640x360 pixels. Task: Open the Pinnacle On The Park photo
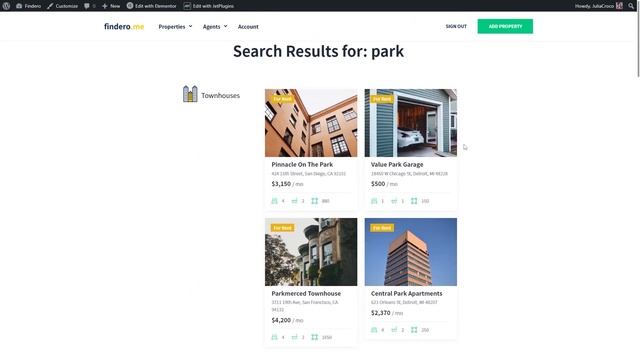coord(311,123)
